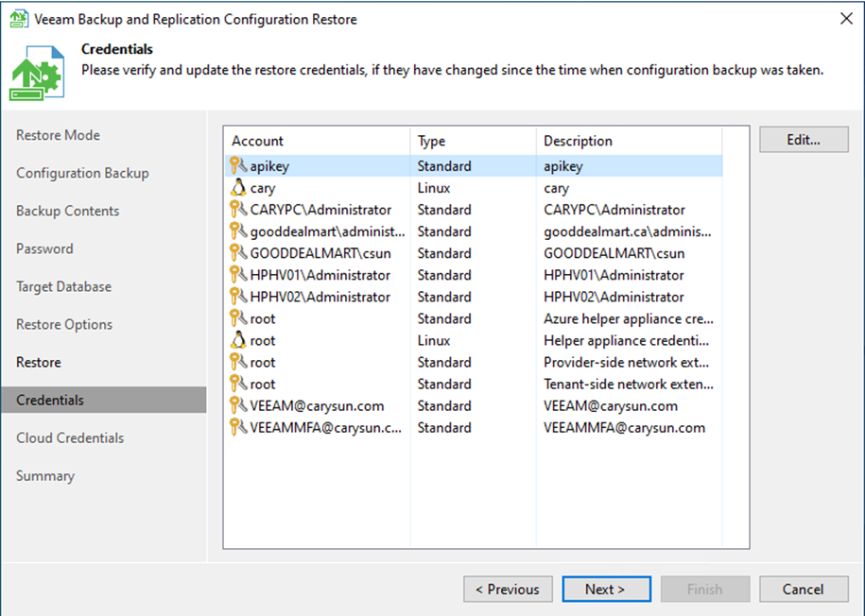Click the Linux type cell in the Helper appliance row
The height and width of the screenshot is (616, 865).
click(x=434, y=340)
